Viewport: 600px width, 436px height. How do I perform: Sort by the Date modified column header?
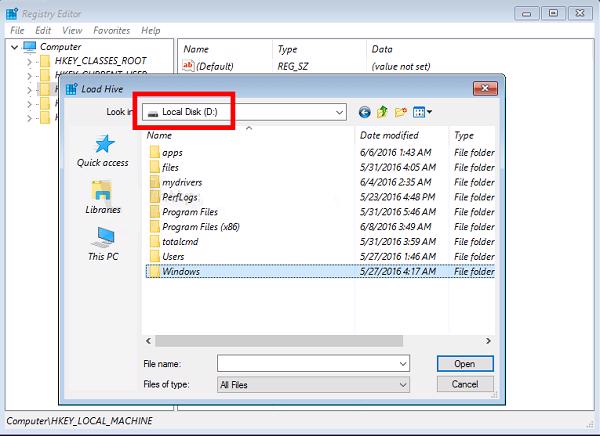click(x=402, y=135)
